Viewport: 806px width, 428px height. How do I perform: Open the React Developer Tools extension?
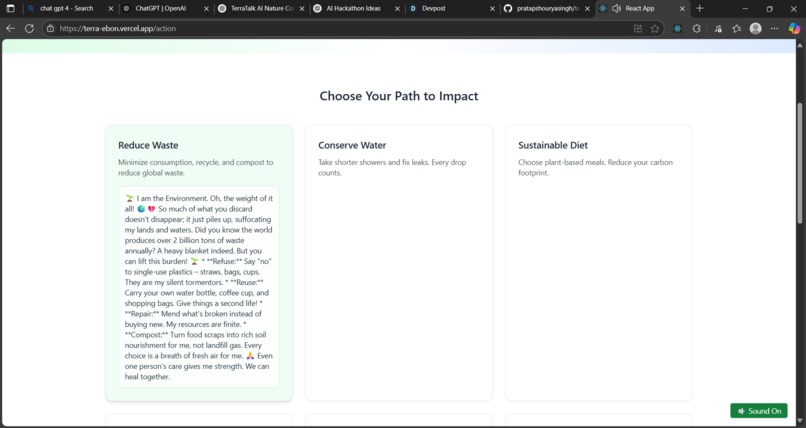coord(677,29)
